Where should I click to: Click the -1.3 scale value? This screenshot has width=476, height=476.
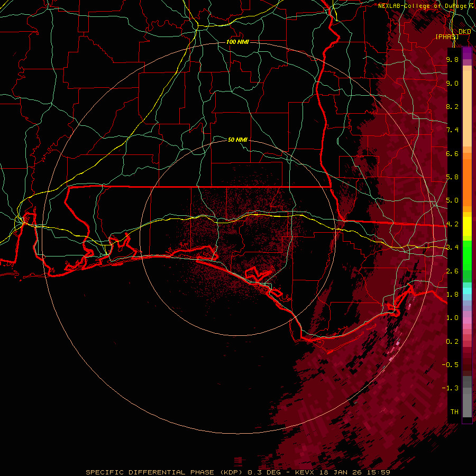pyautogui.click(x=451, y=388)
